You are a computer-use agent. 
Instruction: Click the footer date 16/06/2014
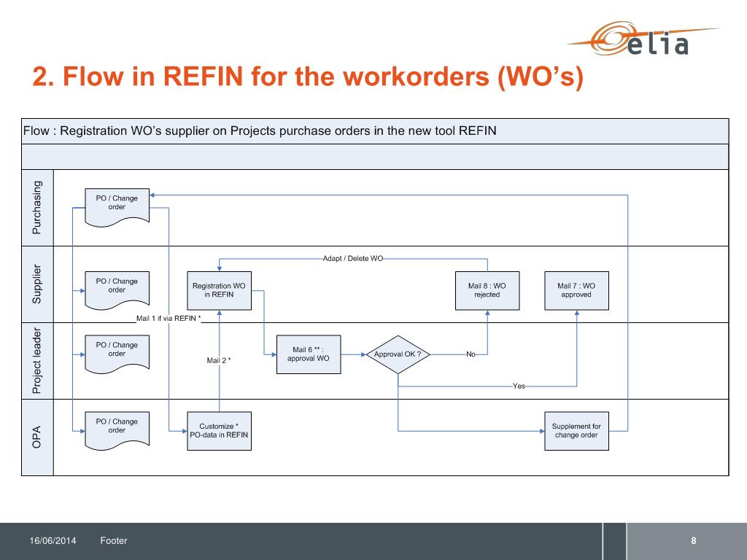click(53, 540)
